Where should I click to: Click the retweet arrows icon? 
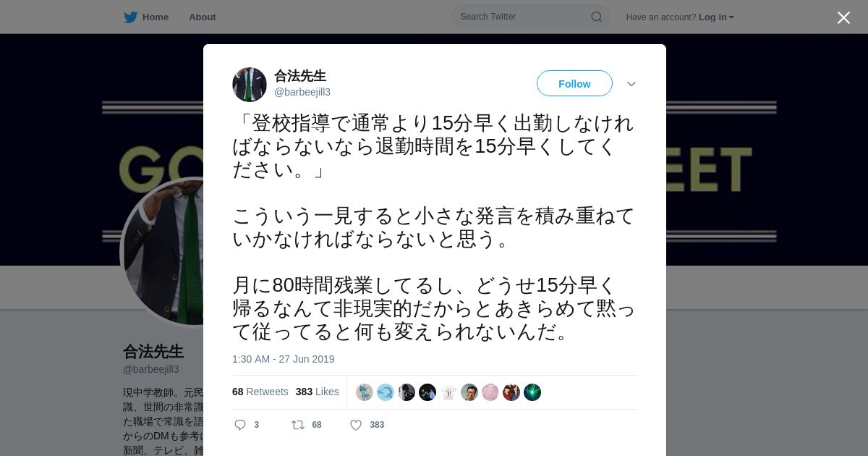click(297, 425)
